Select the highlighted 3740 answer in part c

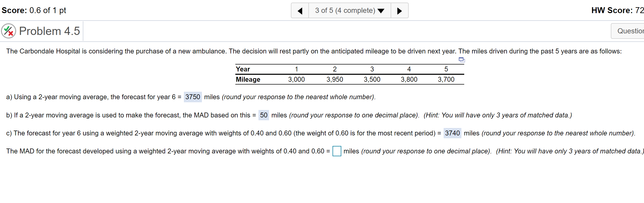coord(452,133)
